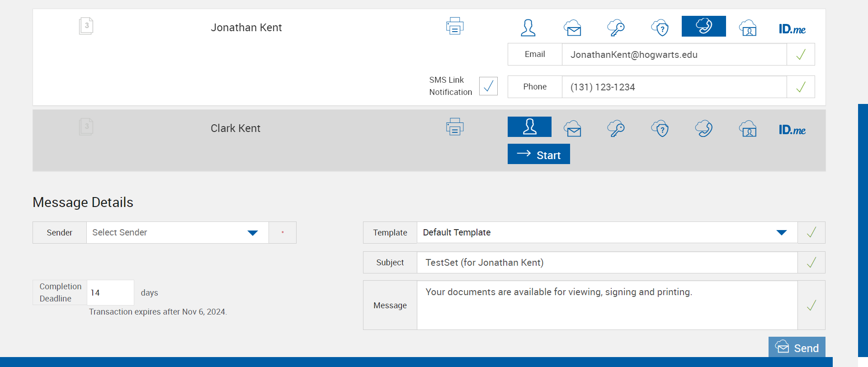The width and height of the screenshot is (868, 367).
Task: Click the Start button for Clark Kent
Action: click(x=539, y=154)
